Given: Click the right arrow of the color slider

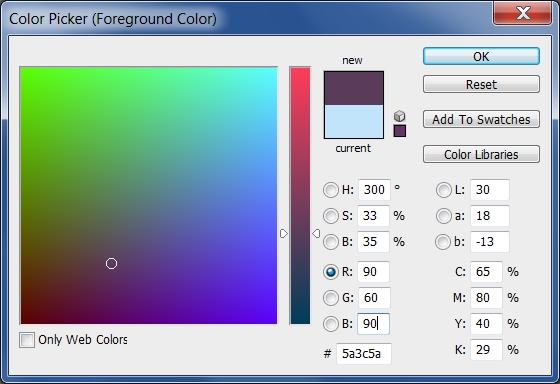Looking at the screenshot, I should coord(316,234).
